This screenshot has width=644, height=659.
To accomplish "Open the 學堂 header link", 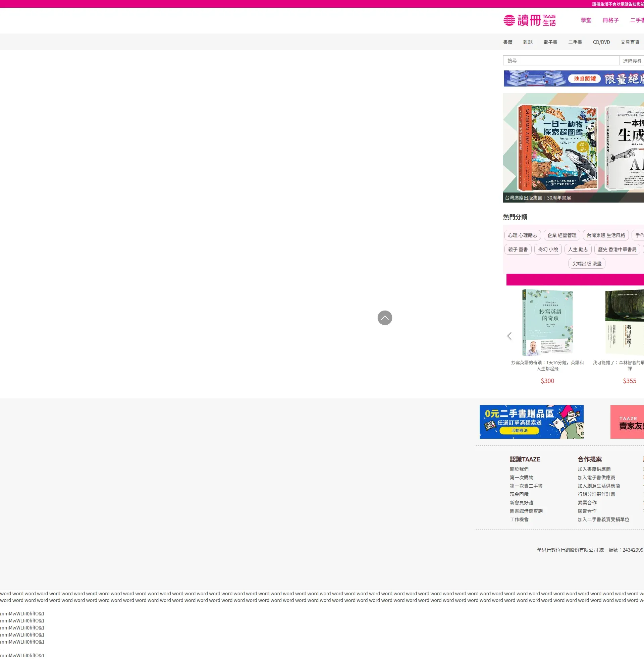I will [586, 20].
